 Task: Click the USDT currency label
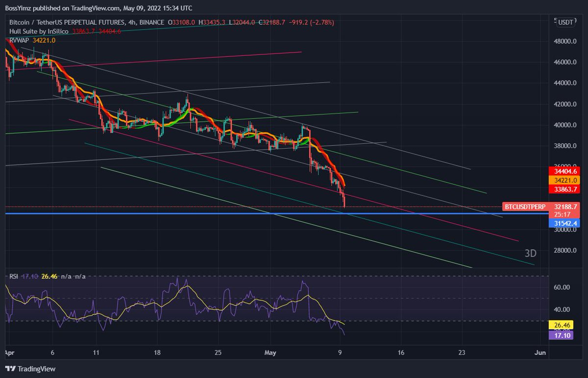pos(566,23)
